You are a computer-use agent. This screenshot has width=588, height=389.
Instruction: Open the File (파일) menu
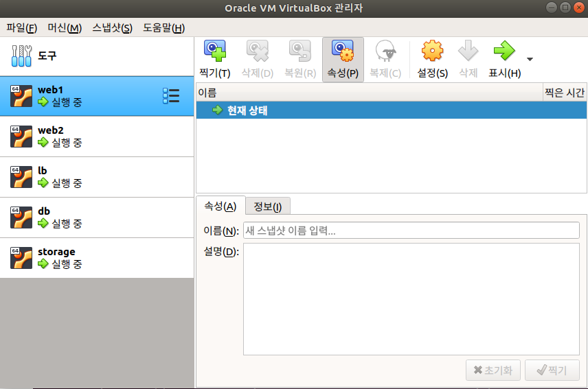point(21,27)
